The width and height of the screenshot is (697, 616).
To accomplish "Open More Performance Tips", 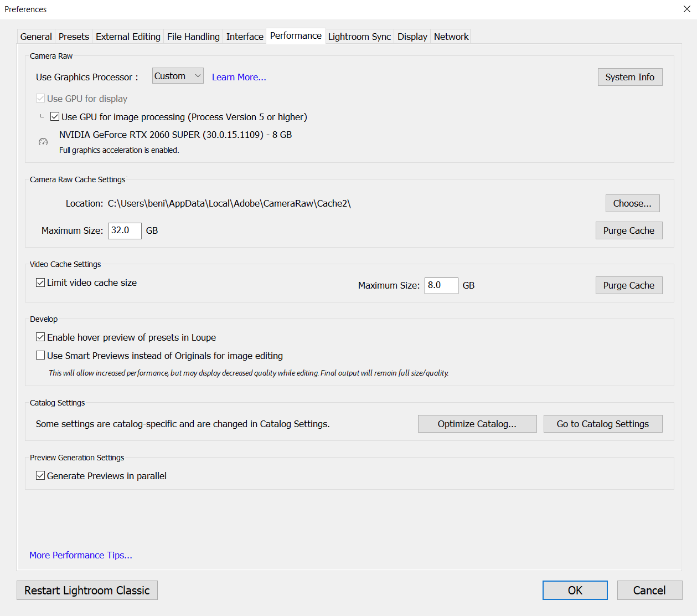I will [80, 555].
